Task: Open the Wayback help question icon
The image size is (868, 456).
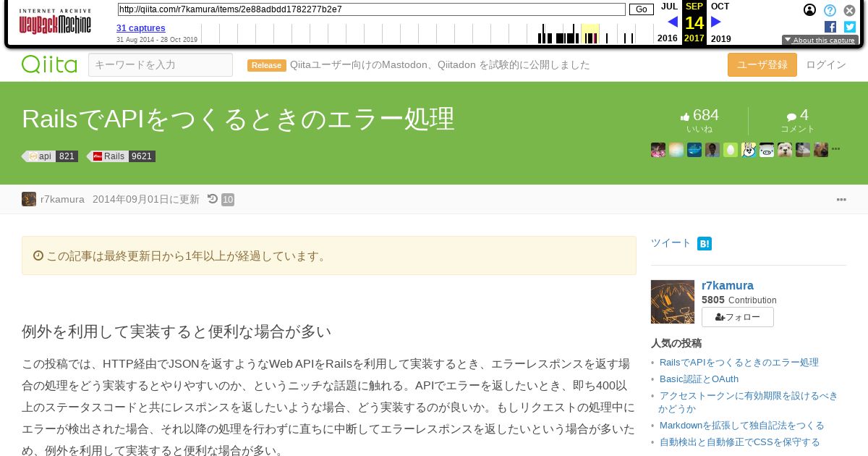Action: (830, 10)
